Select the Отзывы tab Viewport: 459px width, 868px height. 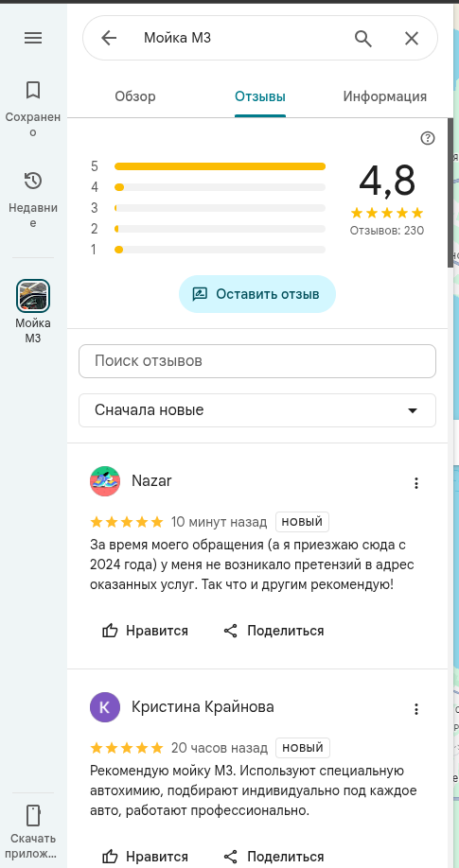tap(260, 96)
